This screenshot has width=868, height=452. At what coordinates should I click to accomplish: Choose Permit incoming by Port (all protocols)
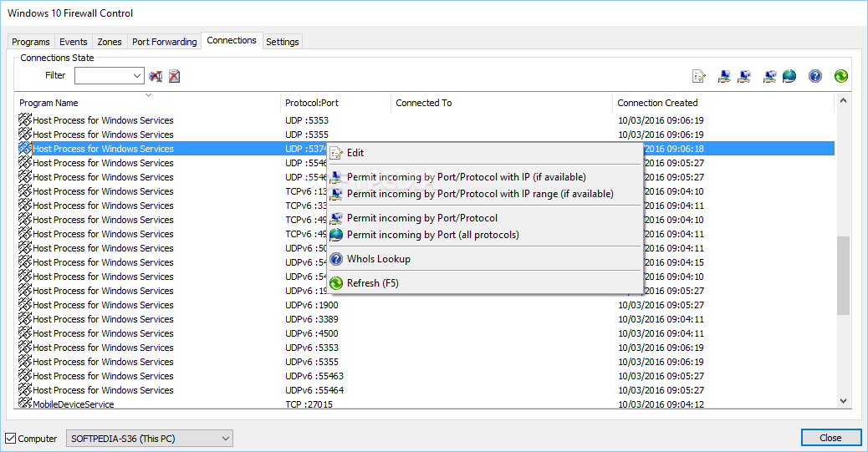(x=485, y=235)
